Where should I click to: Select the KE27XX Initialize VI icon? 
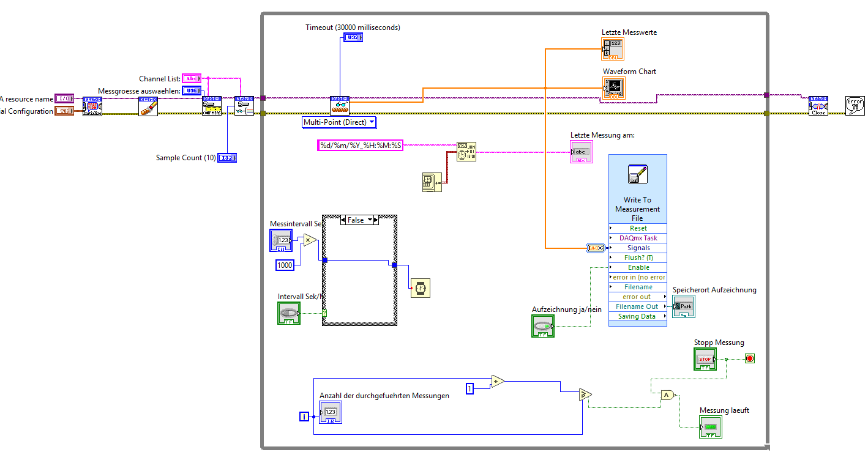click(x=92, y=106)
